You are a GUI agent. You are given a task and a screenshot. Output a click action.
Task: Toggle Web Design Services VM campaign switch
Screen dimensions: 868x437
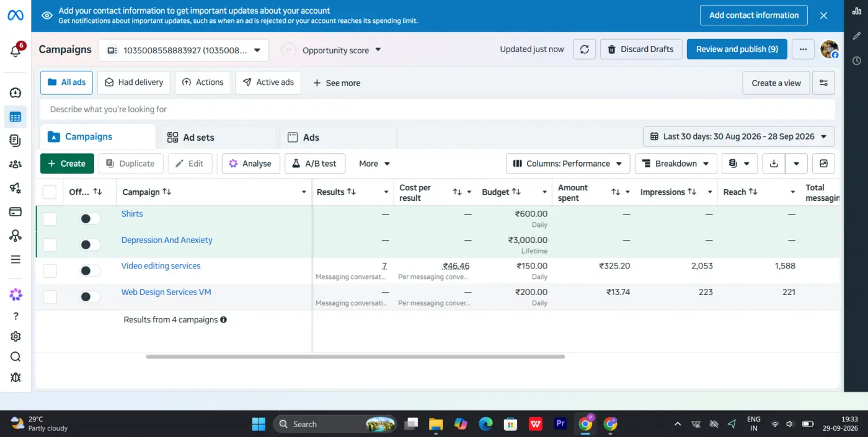coord(90,297)
